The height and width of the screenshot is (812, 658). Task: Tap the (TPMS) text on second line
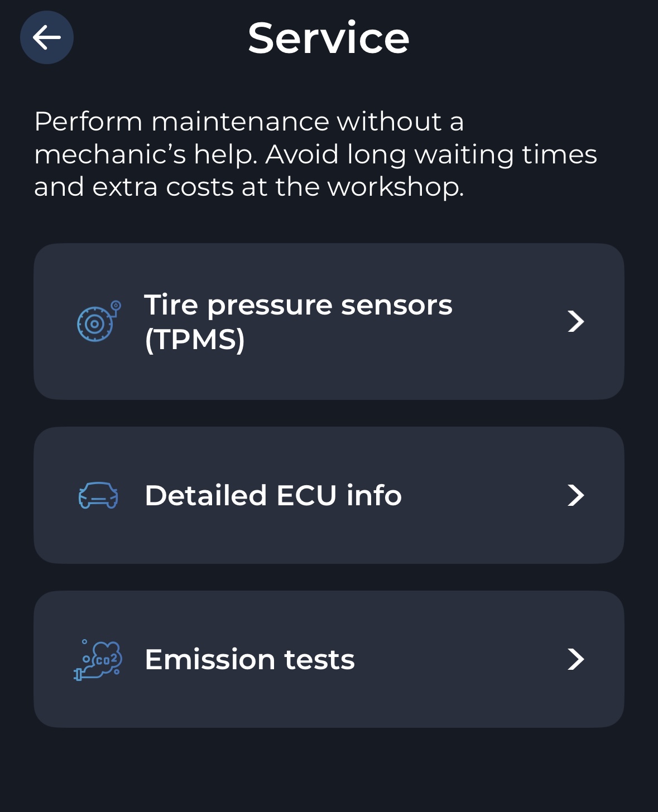tap(195, 339)
